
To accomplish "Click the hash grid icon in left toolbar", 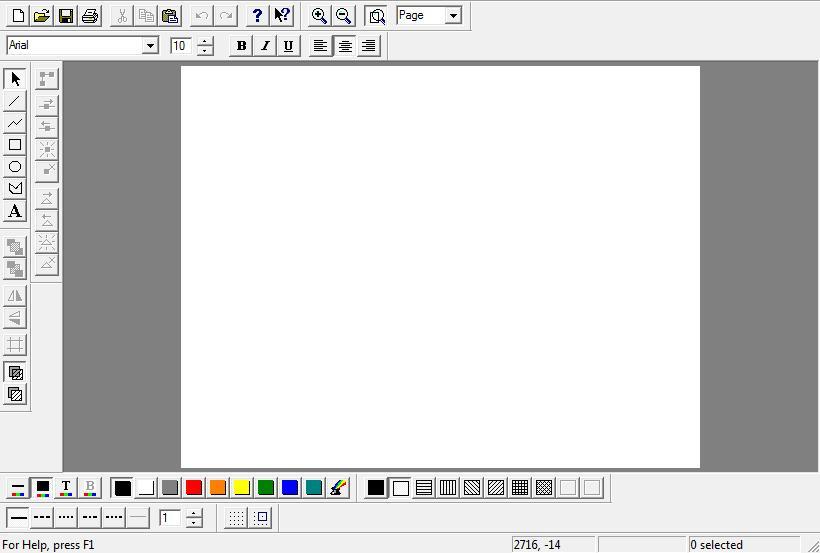I will point(15,344).
